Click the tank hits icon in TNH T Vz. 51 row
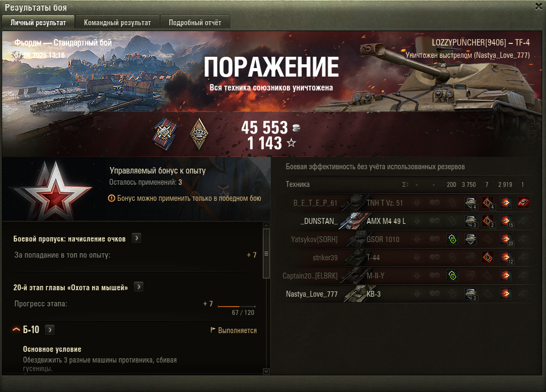Viewport: 546px width, 392px height. click(x=471, y=203)
